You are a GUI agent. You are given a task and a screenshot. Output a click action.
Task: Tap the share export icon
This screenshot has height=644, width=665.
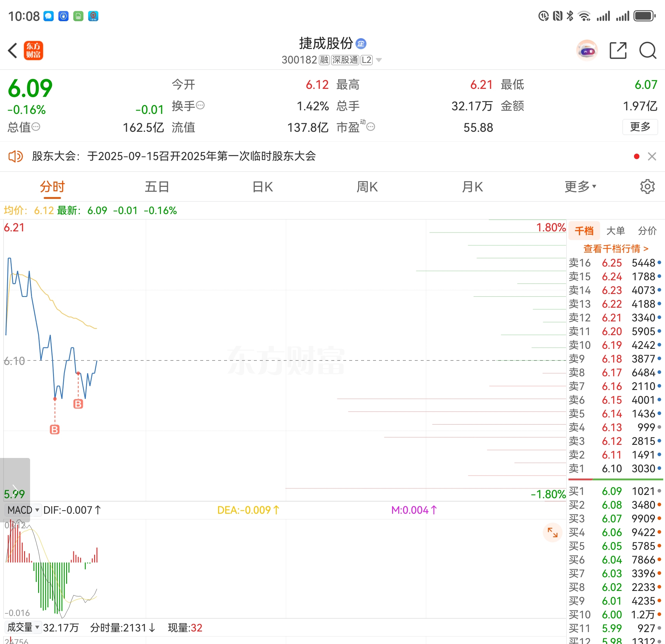(618, 51)
